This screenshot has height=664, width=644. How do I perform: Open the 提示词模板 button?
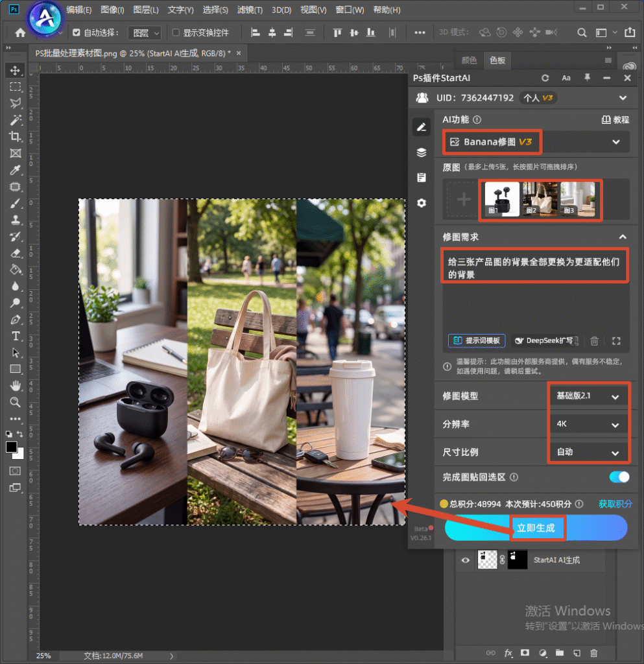click(477, 340)
